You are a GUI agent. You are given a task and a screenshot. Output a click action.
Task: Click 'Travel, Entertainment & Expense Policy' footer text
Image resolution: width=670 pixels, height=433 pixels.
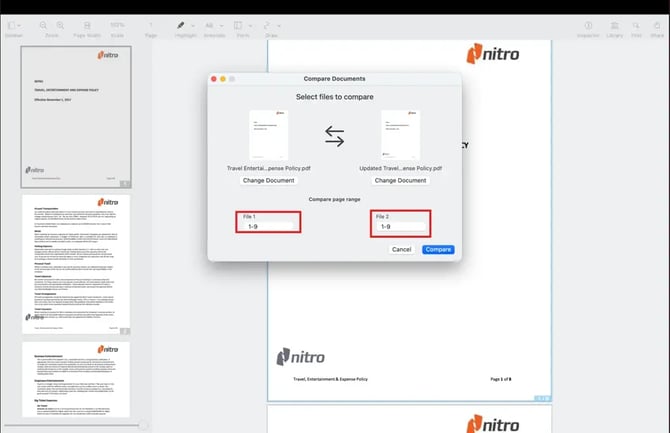[330, 379]
